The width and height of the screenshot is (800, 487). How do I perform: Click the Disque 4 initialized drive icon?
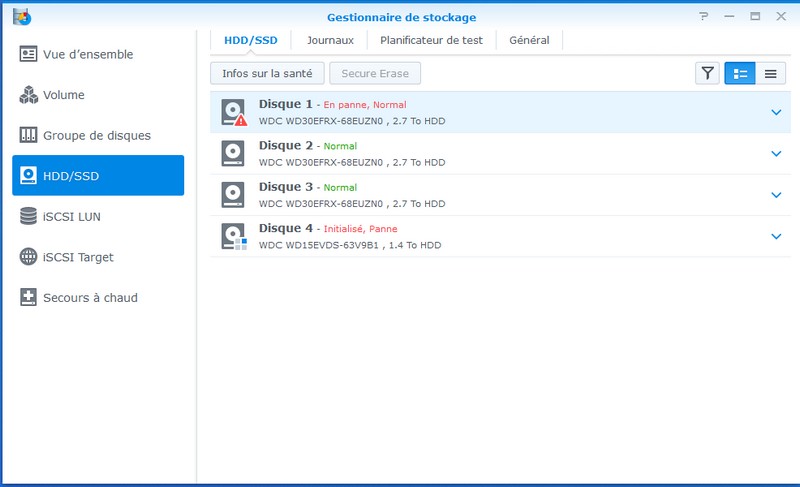pos(233,236)
